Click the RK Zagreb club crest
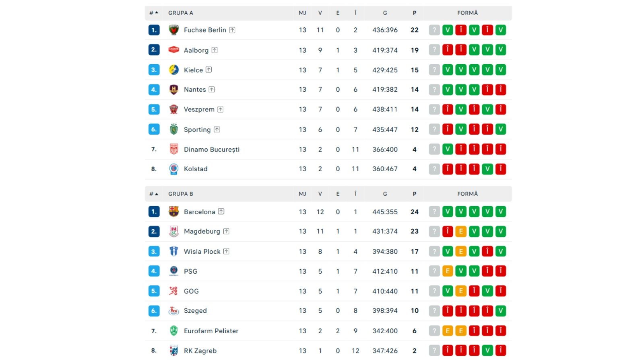Image resolution: width=644 pixels, height=361 pixels. pyautogui.click(x=173, y=351)
